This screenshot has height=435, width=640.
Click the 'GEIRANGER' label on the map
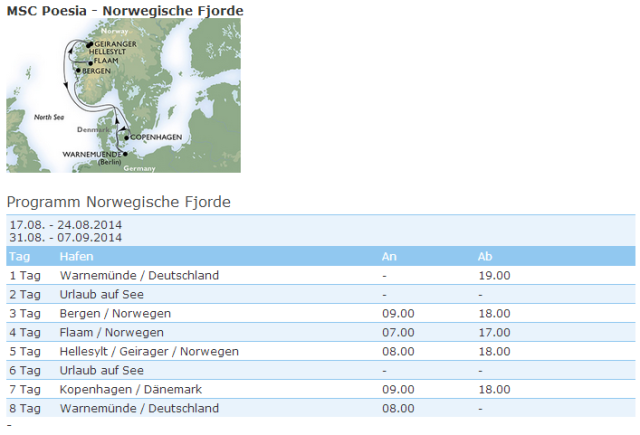click(x=116, y=44)
